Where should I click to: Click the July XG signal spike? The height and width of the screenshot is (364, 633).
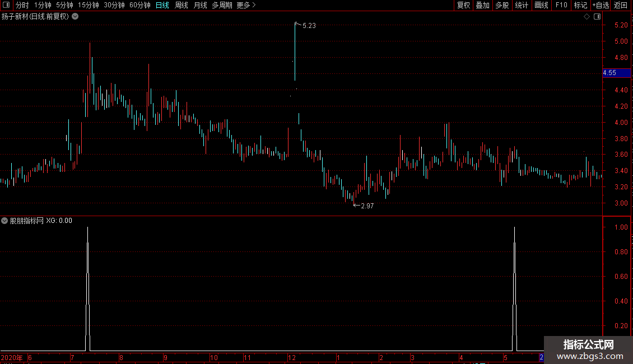87,288
